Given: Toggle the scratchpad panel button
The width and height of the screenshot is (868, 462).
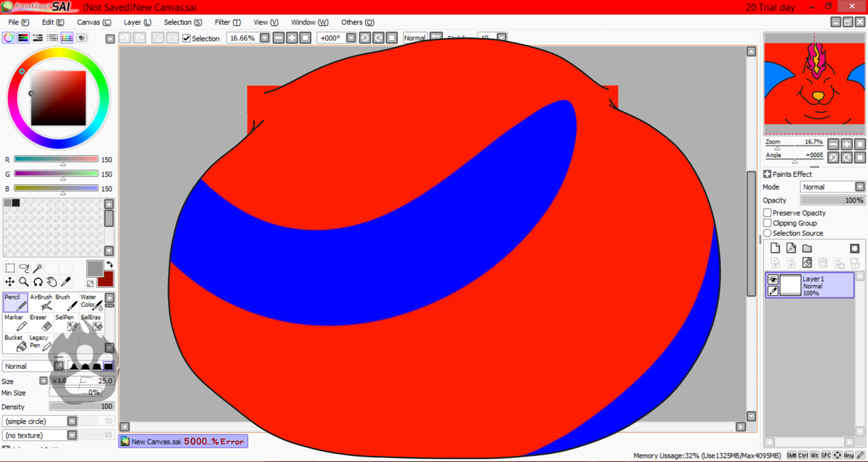Looking at the screenshot, I should tap(82, 38).
